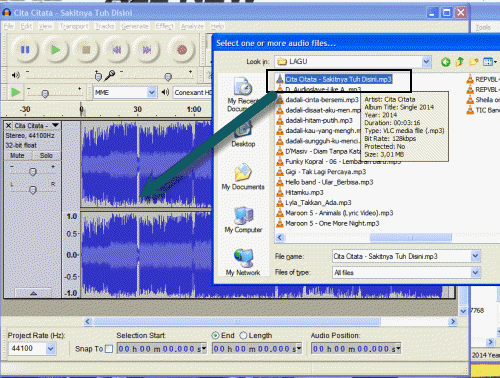The image size is (500, 378).
Task: Open the View menu
Action: (x=45, y=26)
